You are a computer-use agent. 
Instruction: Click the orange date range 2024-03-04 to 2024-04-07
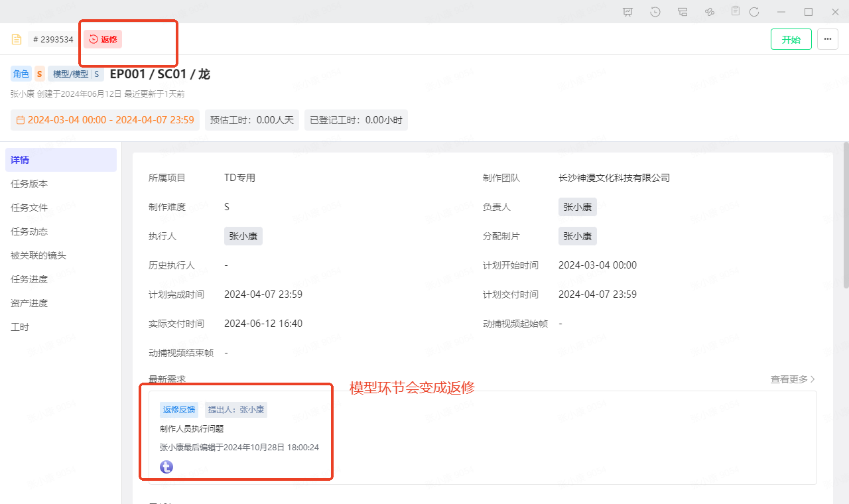coord(105,120)
